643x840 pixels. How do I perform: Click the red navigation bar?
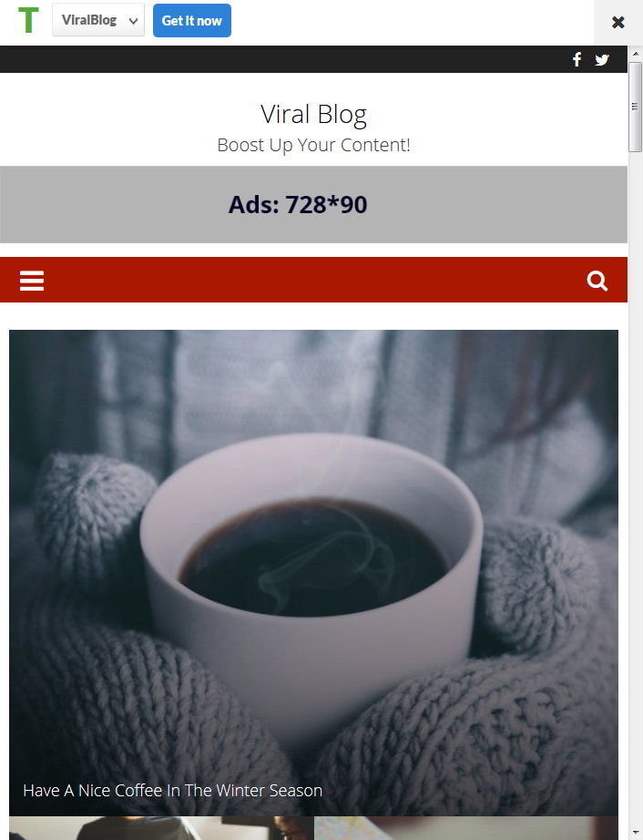(x=313, y=280)
